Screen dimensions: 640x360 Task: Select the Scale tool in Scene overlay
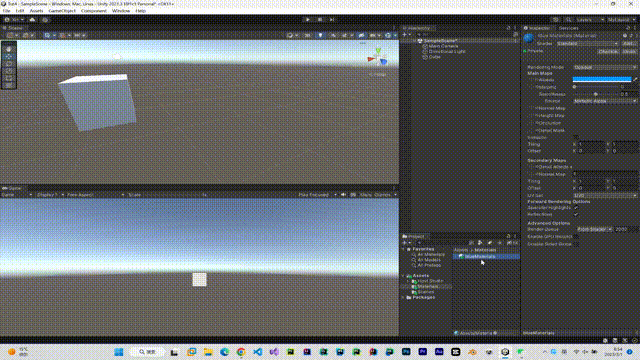9,71
